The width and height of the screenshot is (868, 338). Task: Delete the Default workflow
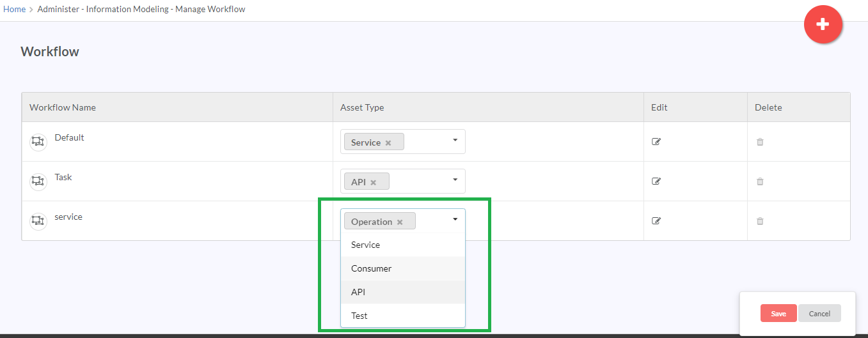760,142
